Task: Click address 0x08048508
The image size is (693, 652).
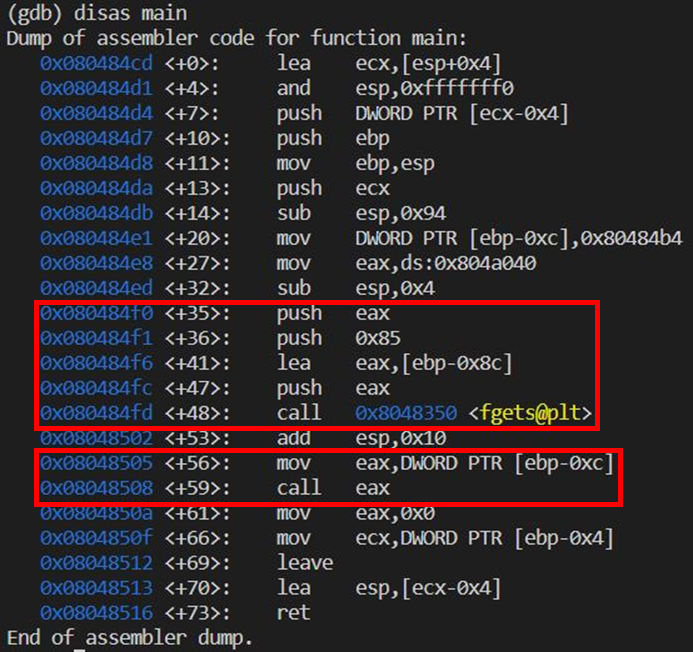Action: point(96,488)
